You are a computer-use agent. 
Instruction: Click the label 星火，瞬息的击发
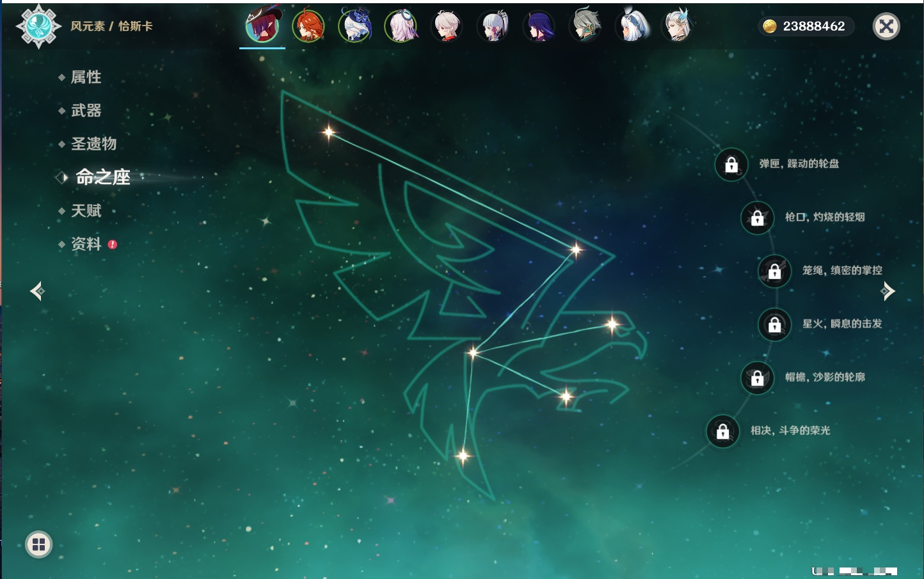tap(842, 324)
